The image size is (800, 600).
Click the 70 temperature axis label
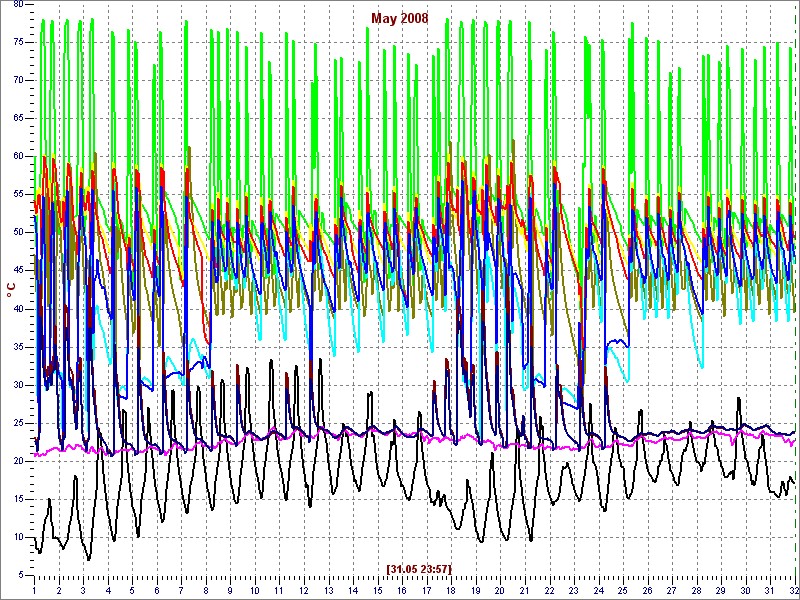point(20,81)
